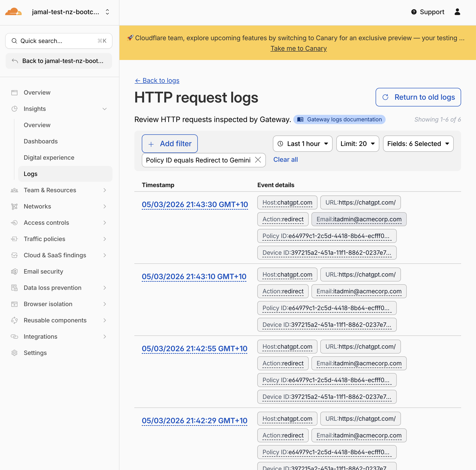Open the Last 1 hour time dropdown
Screen dimensions: 476x470
pos(303,143)
